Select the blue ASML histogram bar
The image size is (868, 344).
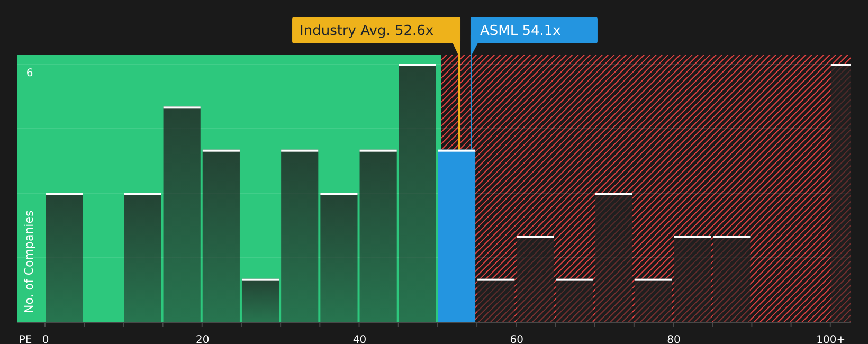click(457, 236)
